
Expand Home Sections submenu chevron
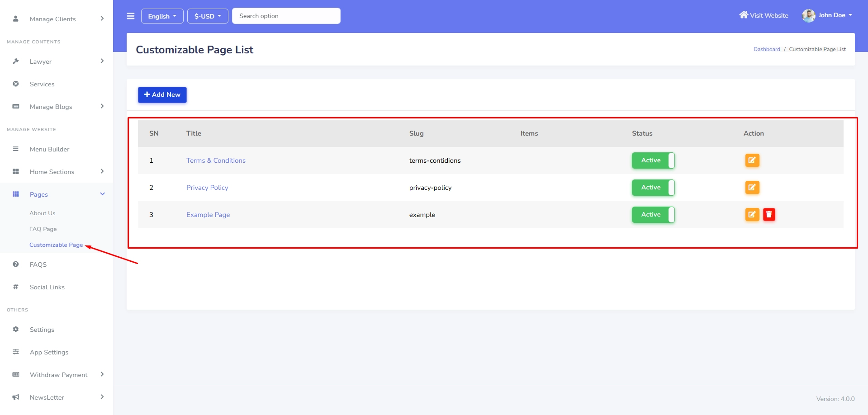click(x=102, y=171)
